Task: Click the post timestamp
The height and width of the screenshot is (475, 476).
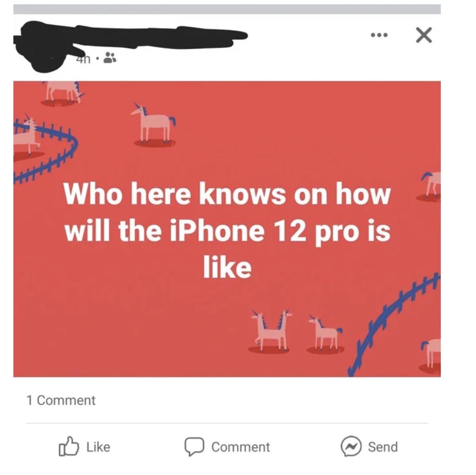Action: [83, 59]
